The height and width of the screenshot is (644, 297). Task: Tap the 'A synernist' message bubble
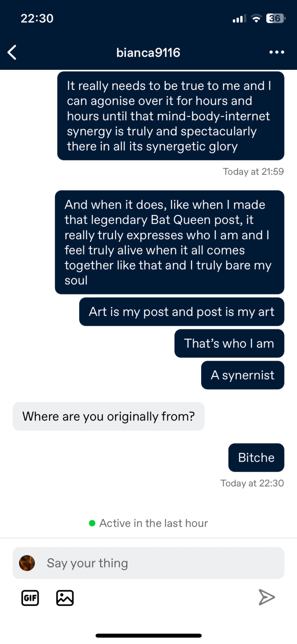tap(242, 375)
